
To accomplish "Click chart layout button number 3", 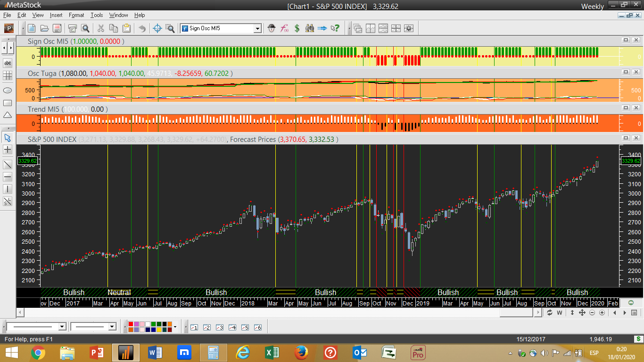I will tap(219, 327).
